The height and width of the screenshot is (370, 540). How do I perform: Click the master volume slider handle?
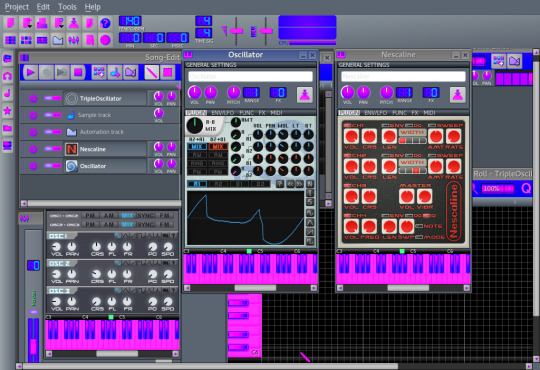(236, 31)
